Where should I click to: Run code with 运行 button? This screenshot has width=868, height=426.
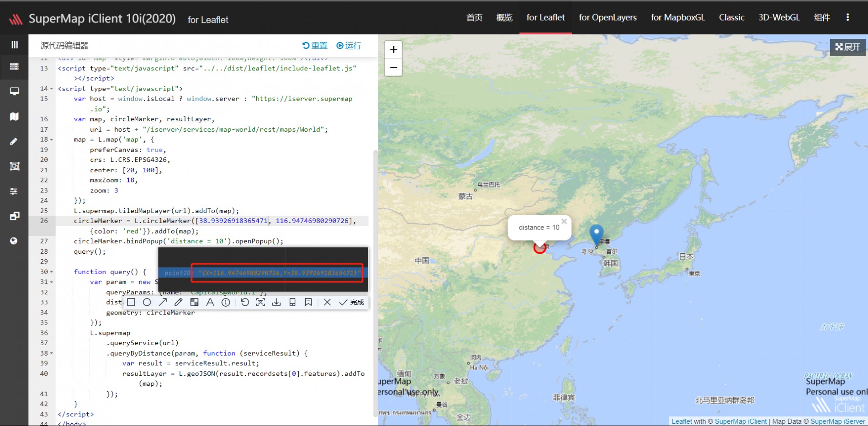click(x=349, y=46)
